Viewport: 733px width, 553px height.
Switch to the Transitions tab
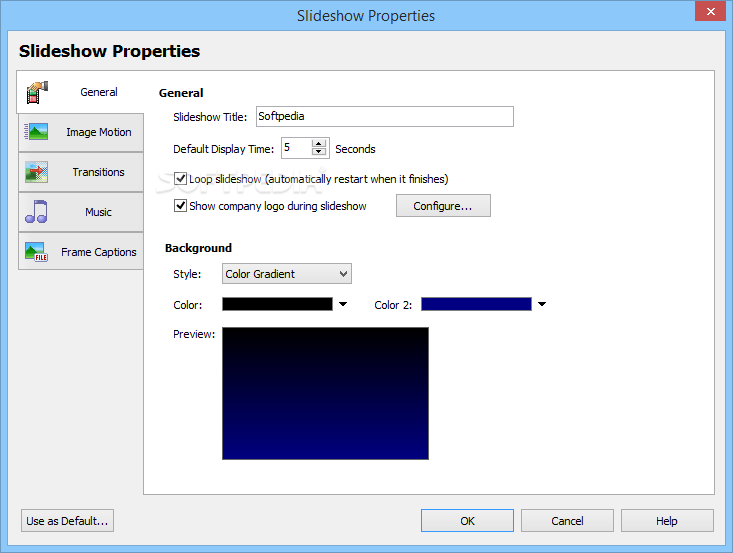pos(81,172)
